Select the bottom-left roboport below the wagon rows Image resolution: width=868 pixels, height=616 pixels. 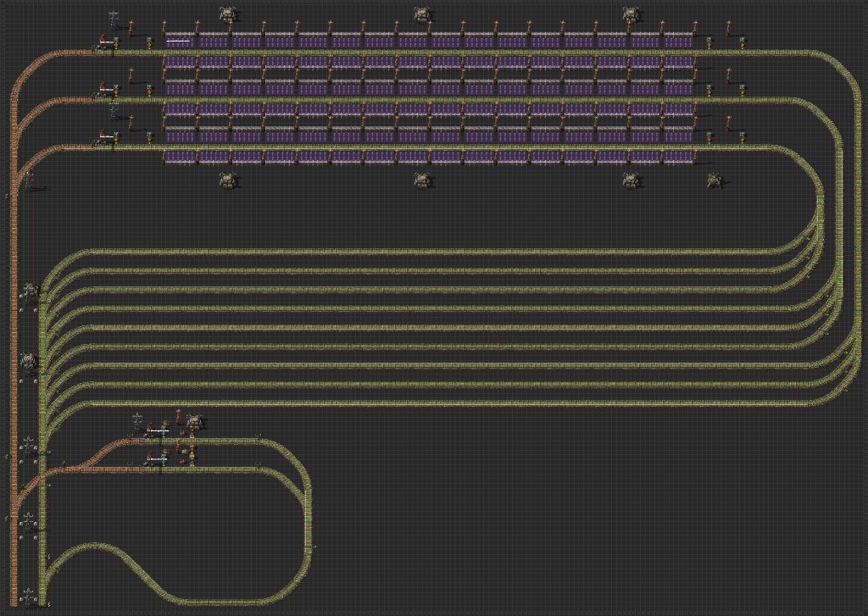(x=227, y=180)
